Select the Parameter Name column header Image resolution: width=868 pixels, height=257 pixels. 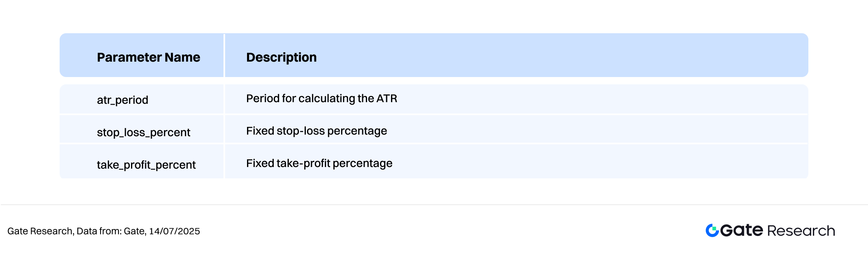148,57
